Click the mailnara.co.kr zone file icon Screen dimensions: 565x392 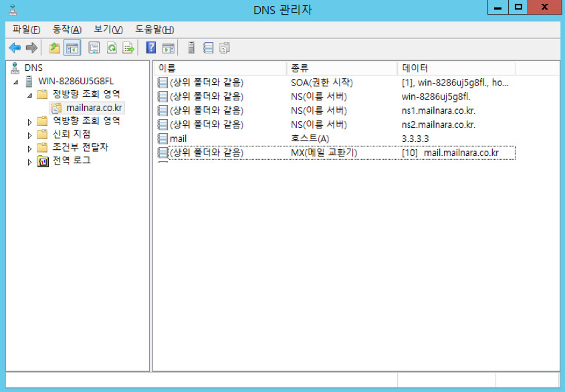(56, 108)
